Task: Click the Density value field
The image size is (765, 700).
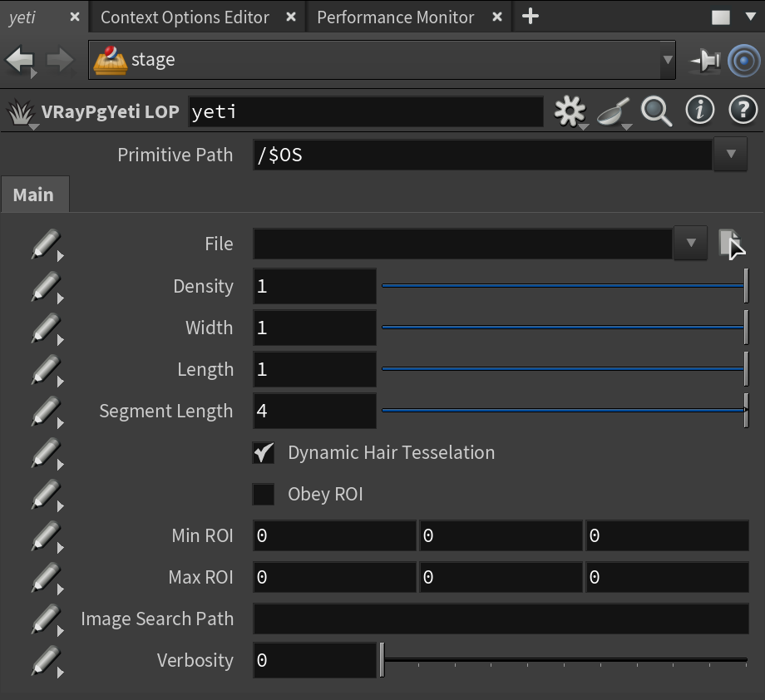Action: [x=314, y=286]
